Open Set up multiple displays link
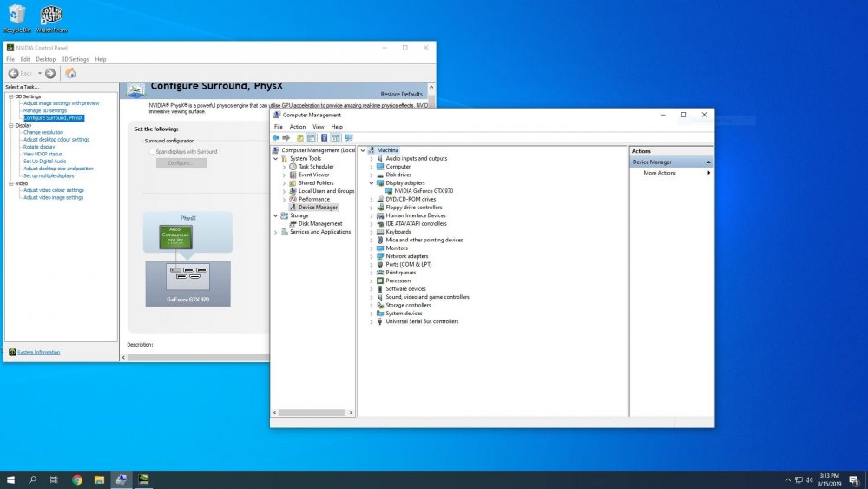 pos(49,175)
